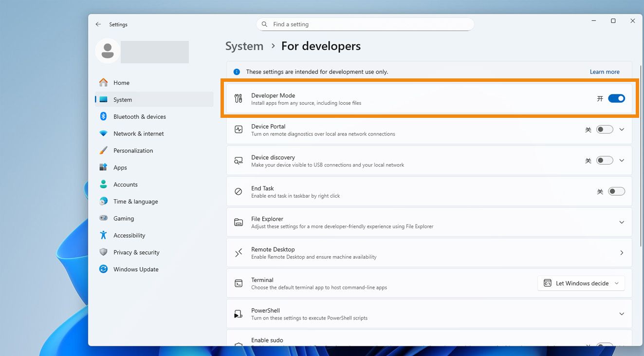Screen dimensions: 644x356
Task: Click the Developer Mode tools icon
Action: [238, 99]
